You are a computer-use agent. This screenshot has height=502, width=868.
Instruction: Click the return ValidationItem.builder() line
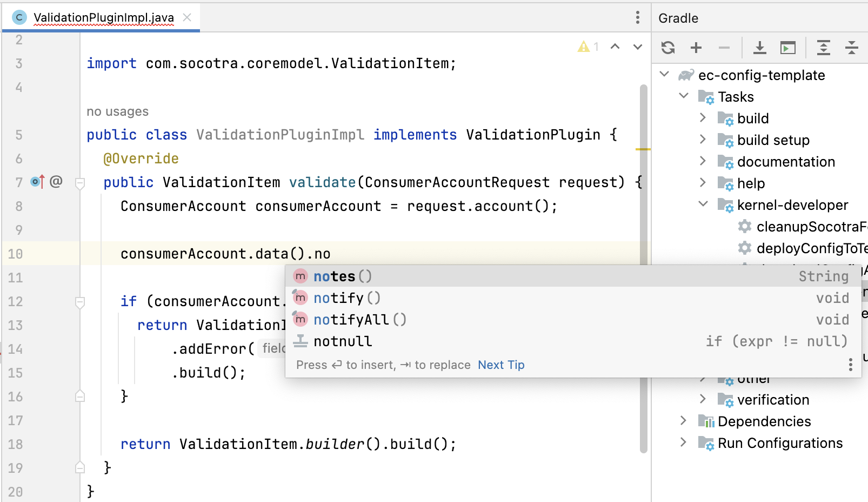pyautogui.click(x=289, y=444)
